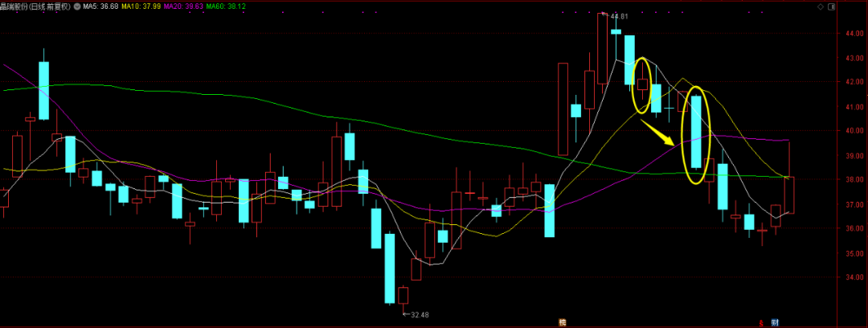Click the red $ marker on the timeline
868x328 pixels.
tap(762, 322)
